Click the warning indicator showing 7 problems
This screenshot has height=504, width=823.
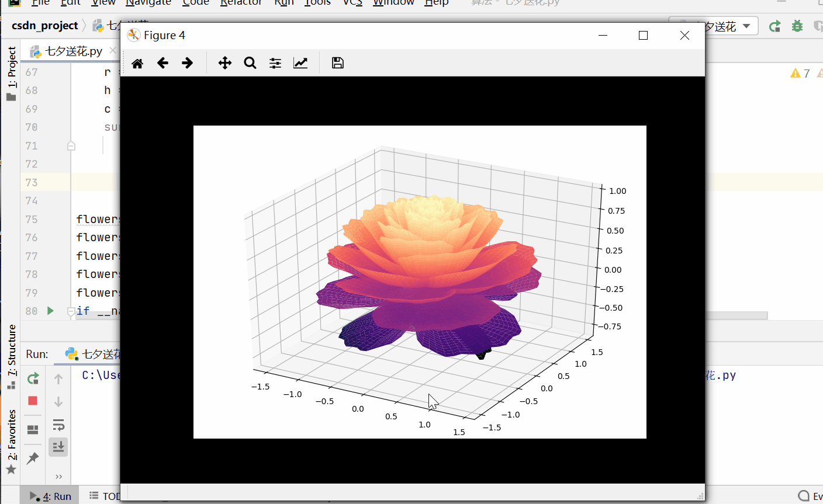tap(800, 73)
